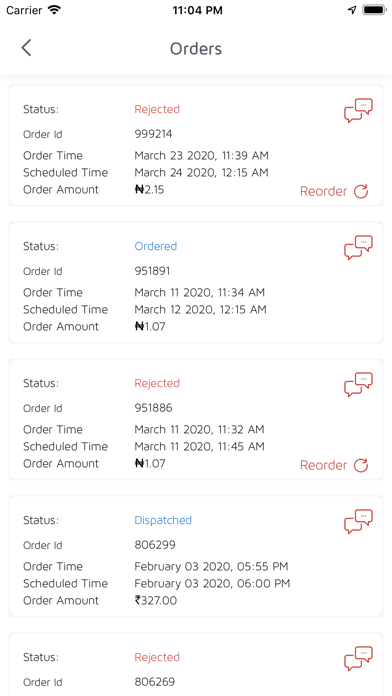Click Reorder text on order 999214
Viewport: 392px width, 696px height.
point(323,191)
